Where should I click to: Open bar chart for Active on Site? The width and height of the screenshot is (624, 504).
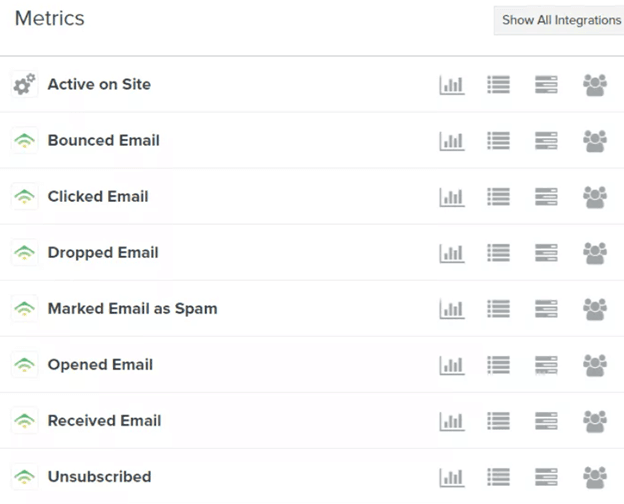point(452,85)
